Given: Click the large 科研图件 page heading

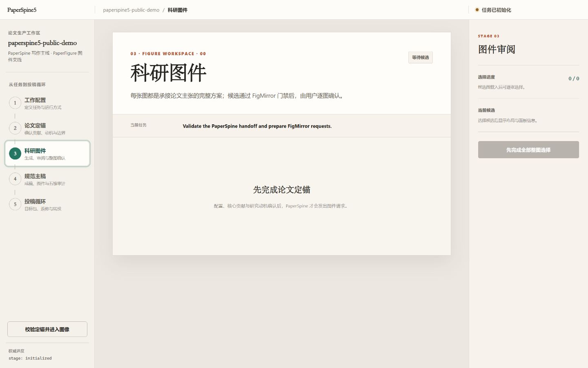Looking at the screenshot, I should (x=168, y=73).
